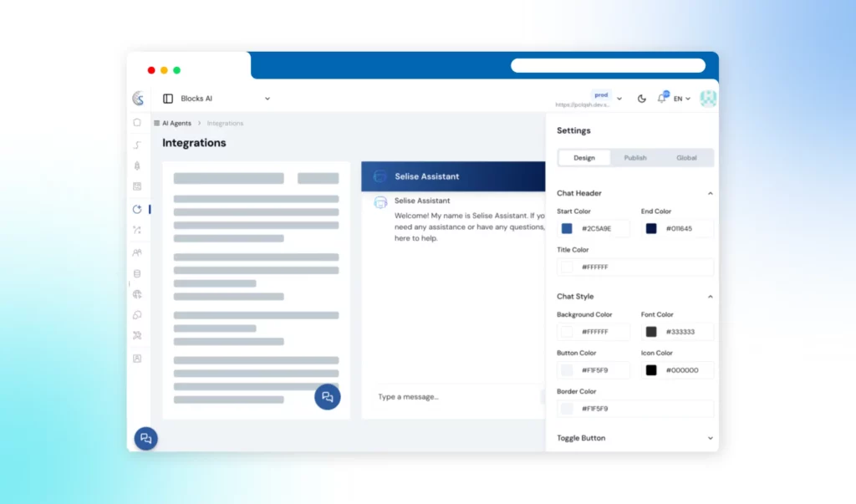Click the floating chat bubble at bottom left

pos(145,438)
